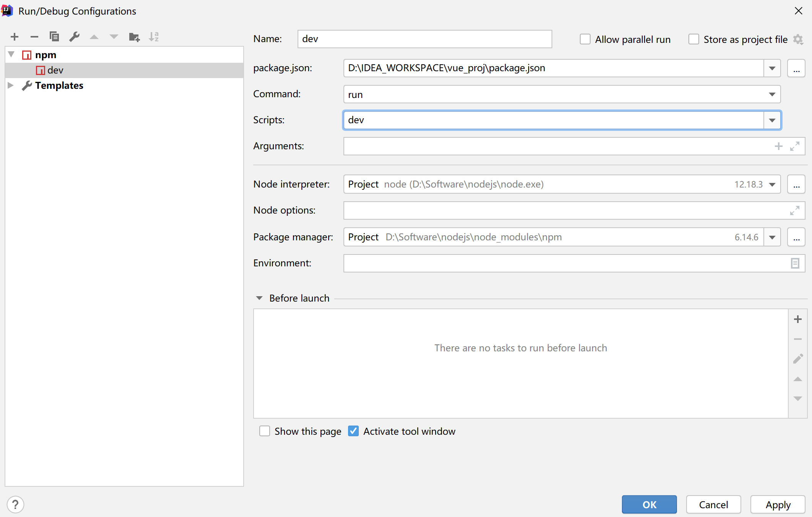Click the Sort Configurations alphabetically icon
Image resolution: width=812 pixels, height=517 pixels.
coord(154,37)
